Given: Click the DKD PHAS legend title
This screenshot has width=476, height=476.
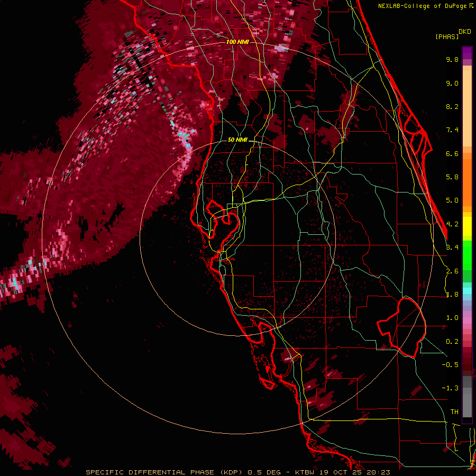Looking at the screenshot, I should (453, 34).
